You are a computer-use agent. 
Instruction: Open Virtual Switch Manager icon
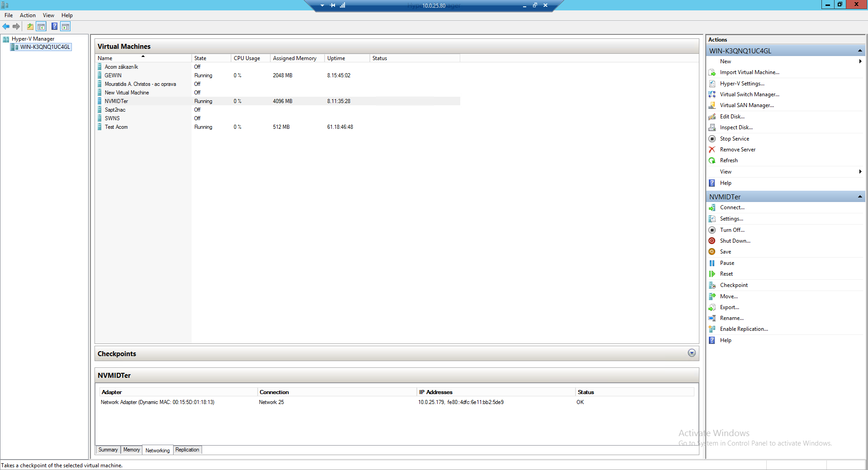(x=712, y=94)
